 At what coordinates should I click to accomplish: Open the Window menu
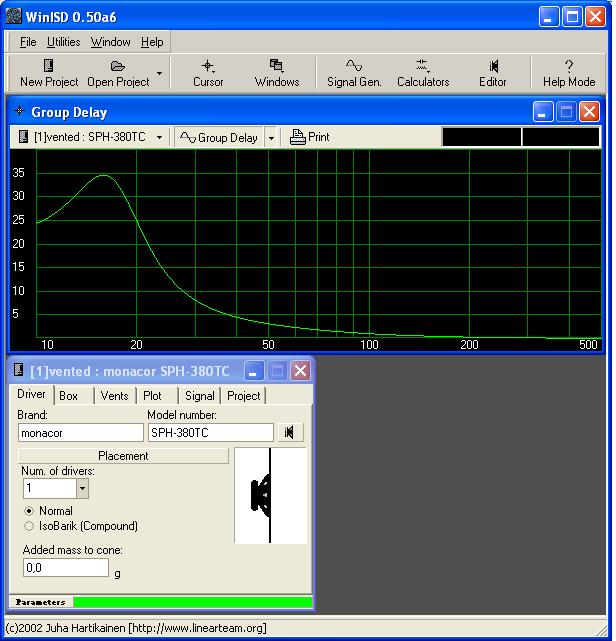[x=110, y=42]
